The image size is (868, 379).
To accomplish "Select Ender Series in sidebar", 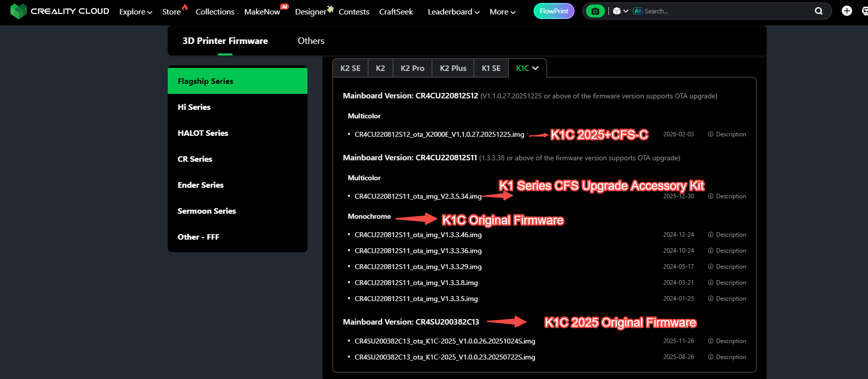I will pos(201,185).
